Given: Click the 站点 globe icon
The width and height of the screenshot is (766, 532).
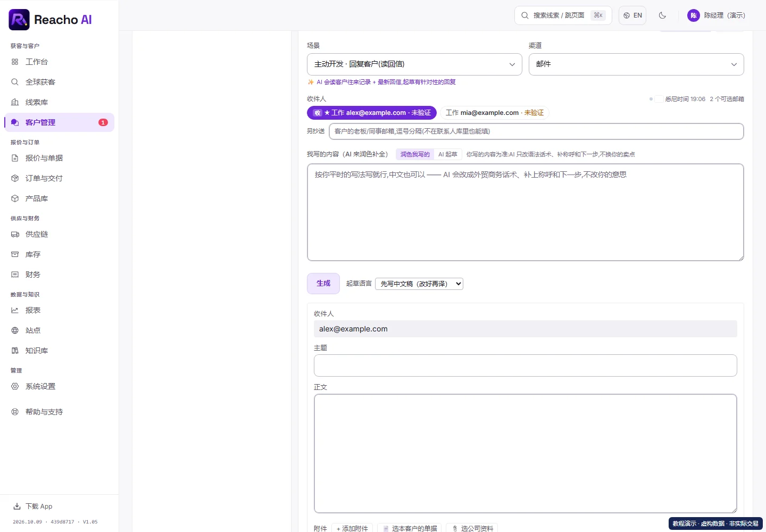Looking at the screenshot, I should (x=15, y=330).
